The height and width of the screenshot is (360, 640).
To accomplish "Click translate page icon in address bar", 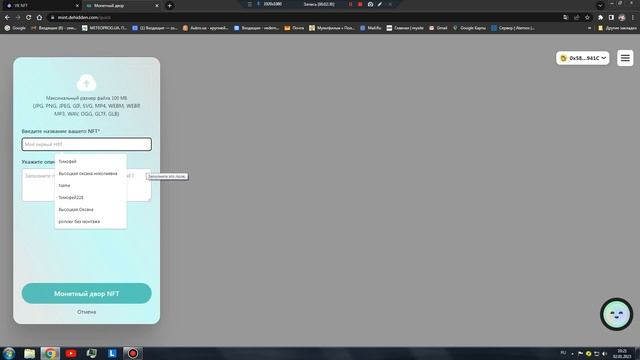I will (x=565, y=18).
